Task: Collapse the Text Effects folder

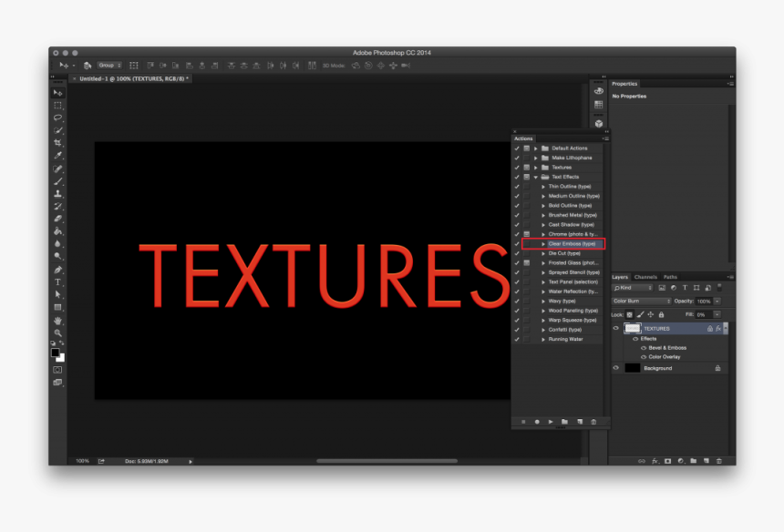Action: (x=536, y=177)
